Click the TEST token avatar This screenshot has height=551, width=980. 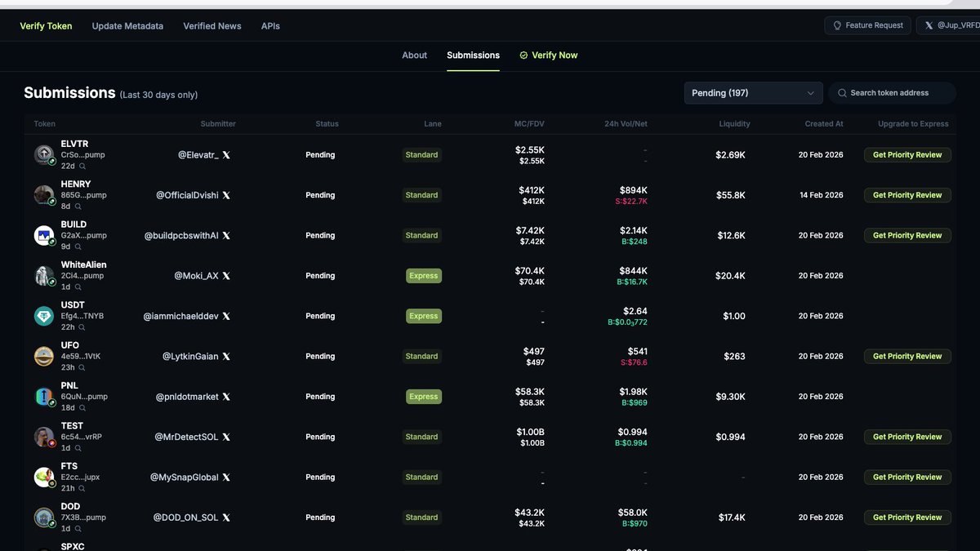43,437
